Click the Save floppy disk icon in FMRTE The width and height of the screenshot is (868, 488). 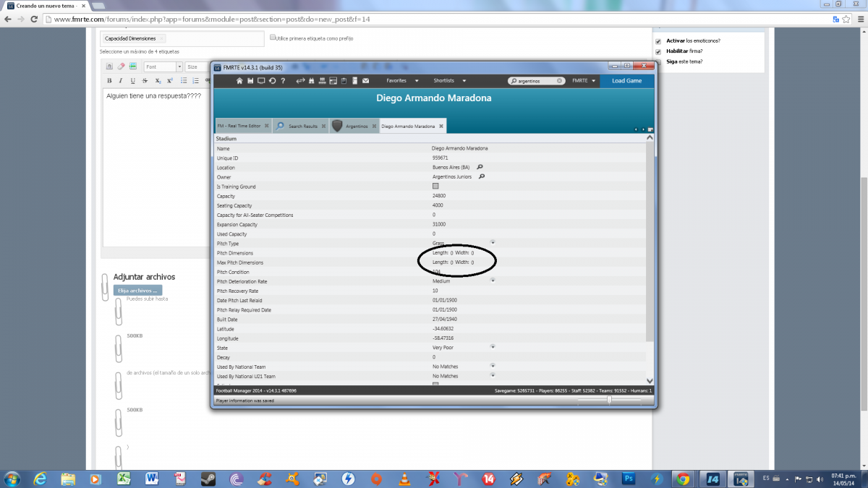[x=250, y=81]
